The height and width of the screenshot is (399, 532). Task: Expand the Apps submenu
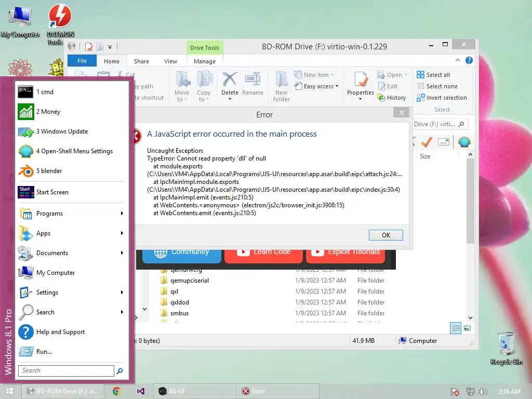(x=72, y=233)
